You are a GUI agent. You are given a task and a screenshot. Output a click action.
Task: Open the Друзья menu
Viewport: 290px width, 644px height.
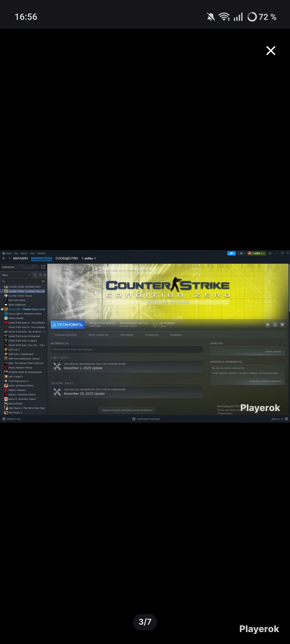click(24, 253)
